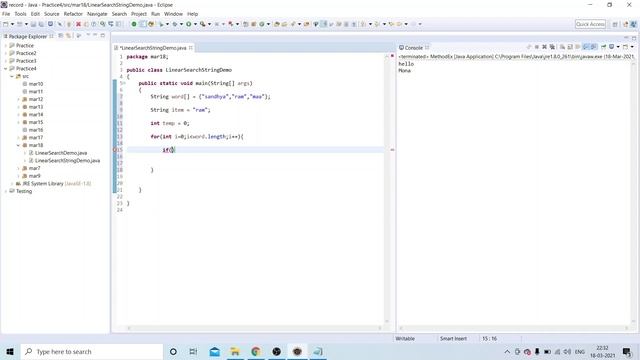This screenshot has height=360, width=640.
Task: Open Display Selected Console dropdown arrow
Action: tap(618, 47)
